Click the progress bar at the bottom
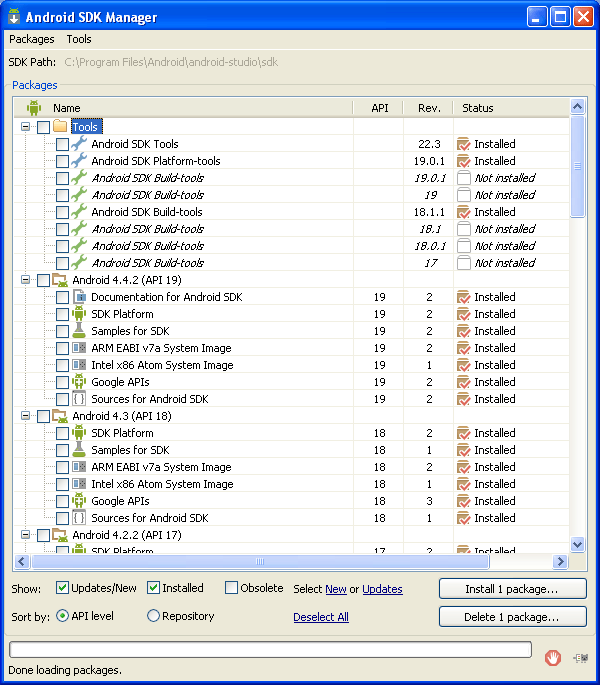600x685 pixels. [270, 650]
